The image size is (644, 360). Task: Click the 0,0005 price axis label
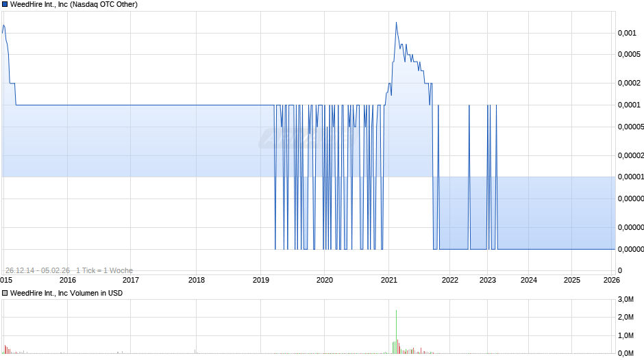coord(629,55)
